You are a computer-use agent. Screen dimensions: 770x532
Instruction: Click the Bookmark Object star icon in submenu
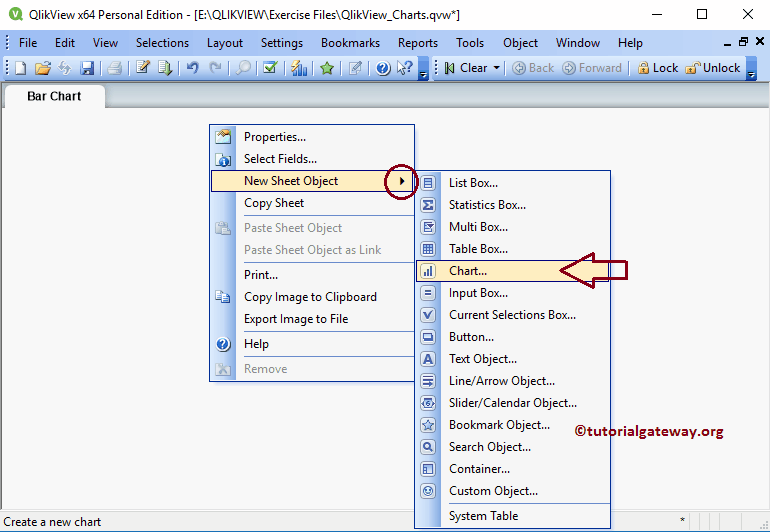[428, 425]
